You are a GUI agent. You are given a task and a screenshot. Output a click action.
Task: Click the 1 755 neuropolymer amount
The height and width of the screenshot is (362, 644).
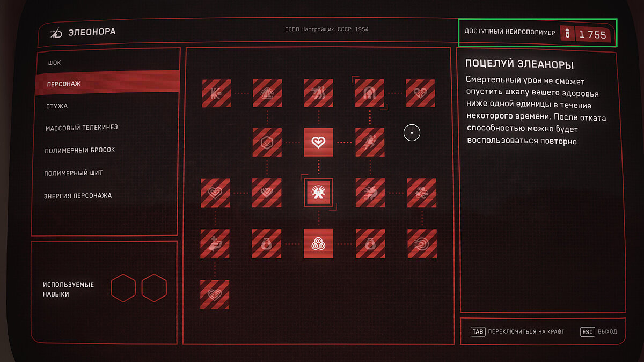pos(592,35)
